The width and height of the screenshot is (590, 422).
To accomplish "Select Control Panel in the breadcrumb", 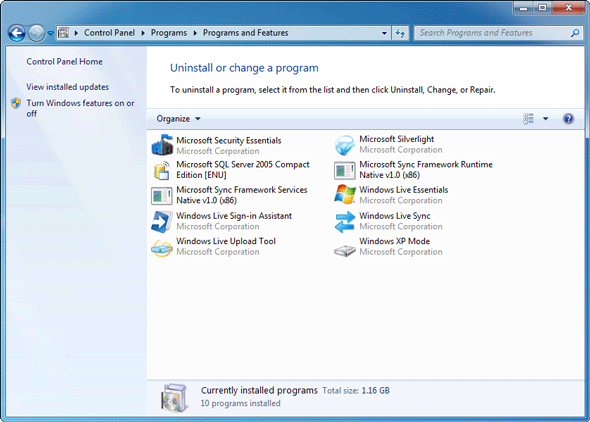I will (109, 33).
